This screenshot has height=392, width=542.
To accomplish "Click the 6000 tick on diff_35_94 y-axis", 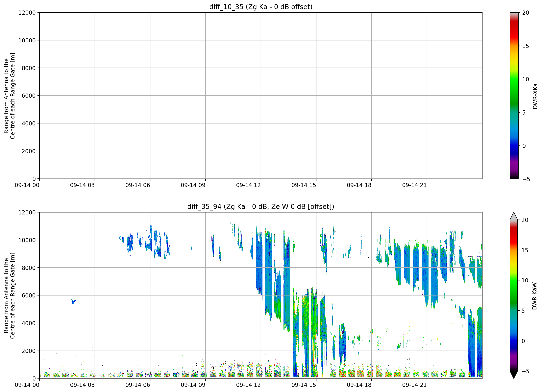I will (x=29, y=295).
